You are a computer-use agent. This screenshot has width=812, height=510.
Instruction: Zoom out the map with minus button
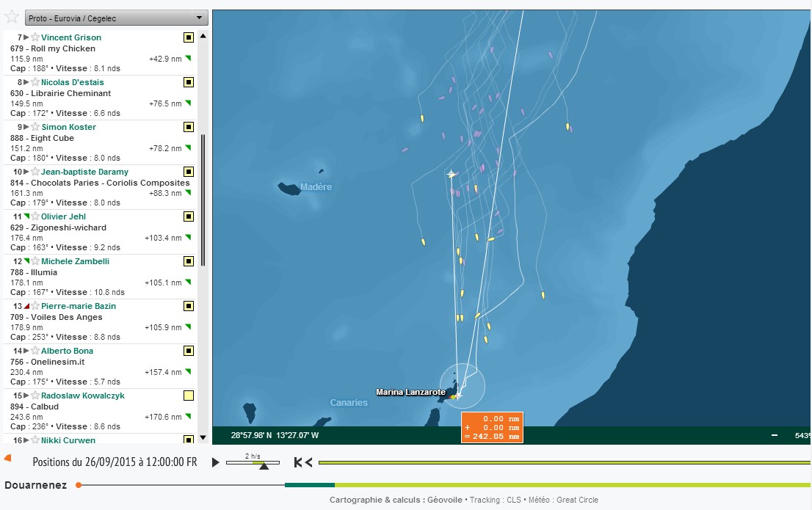[x=775, y=435]
